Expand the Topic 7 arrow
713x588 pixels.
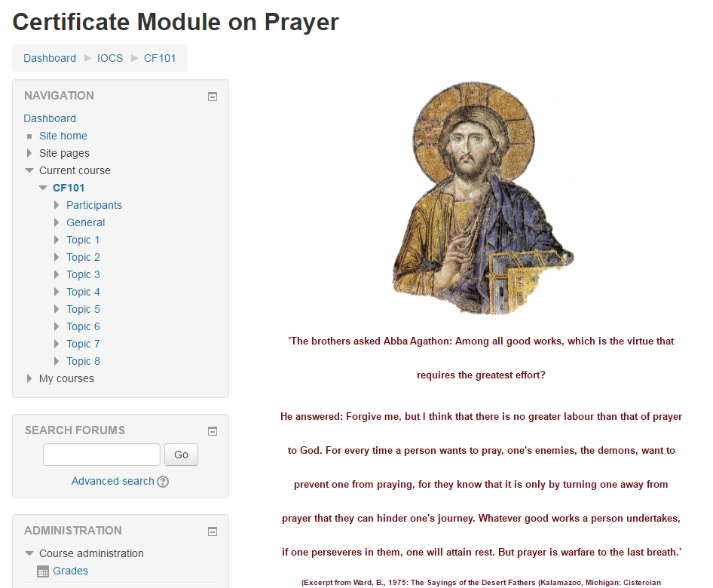[57, 344]
